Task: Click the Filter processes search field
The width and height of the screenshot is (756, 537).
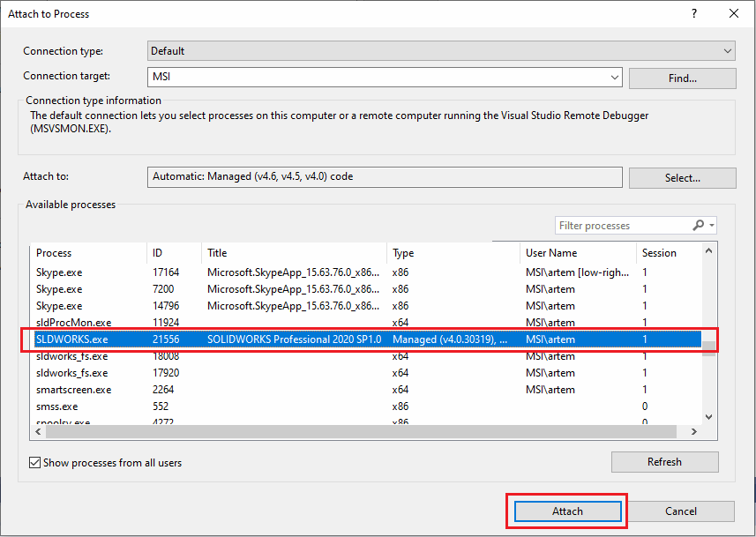Action: [x=624, y=226]
